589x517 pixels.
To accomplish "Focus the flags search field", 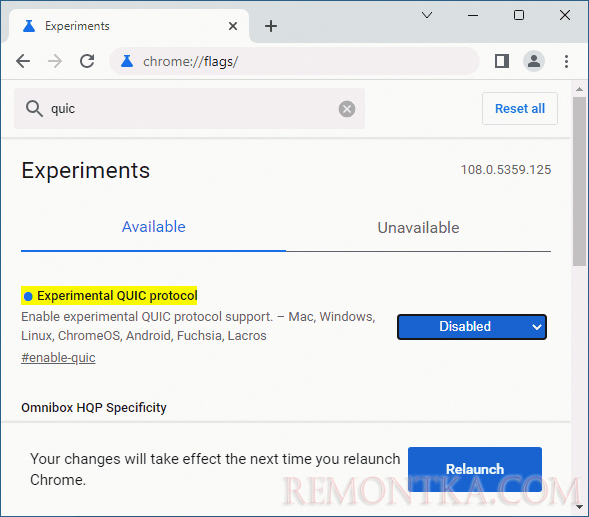I will (189, 109).
